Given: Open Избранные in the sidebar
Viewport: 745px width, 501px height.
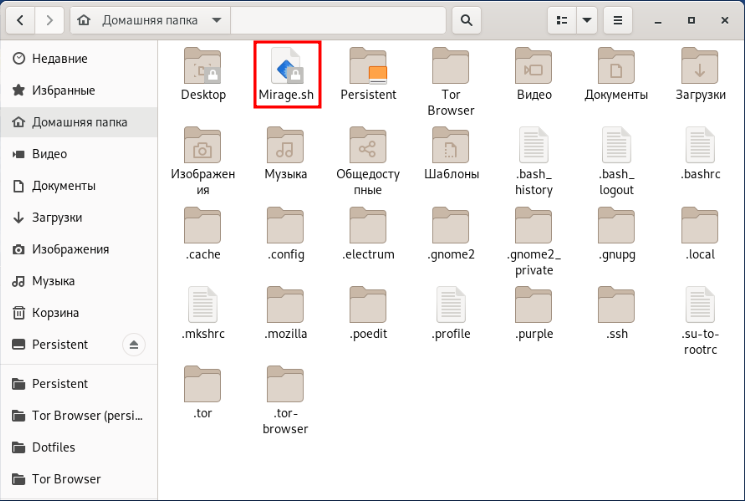Looking at the screenshot, I should [63, 91].
